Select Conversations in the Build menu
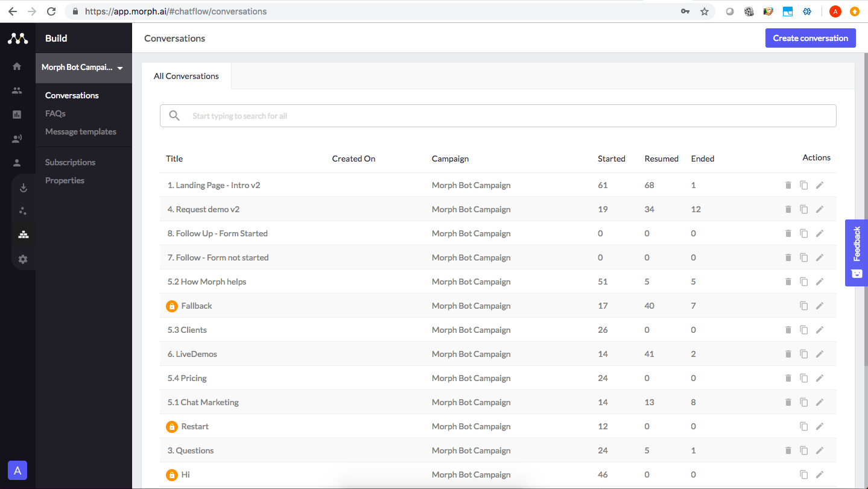Image resolution: width=868 pixels, height=489 pixels. pos(72,95)
